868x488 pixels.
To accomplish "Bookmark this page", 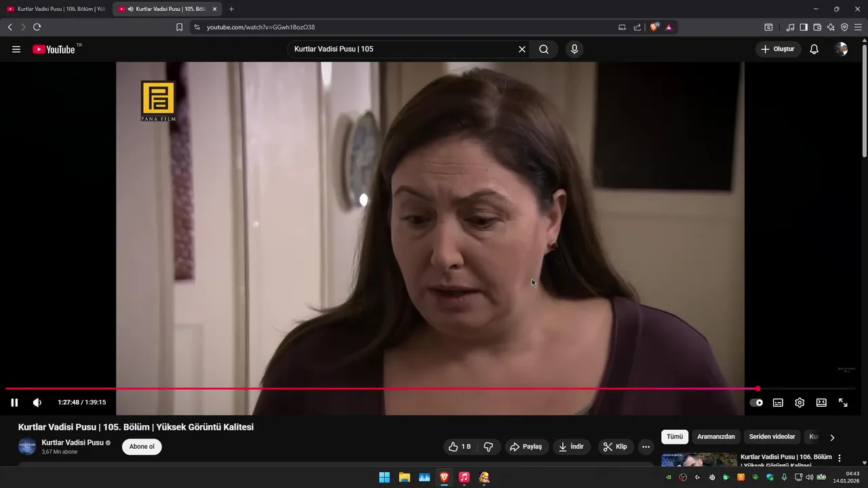I will pyautogui.click(x=179, y=27).
